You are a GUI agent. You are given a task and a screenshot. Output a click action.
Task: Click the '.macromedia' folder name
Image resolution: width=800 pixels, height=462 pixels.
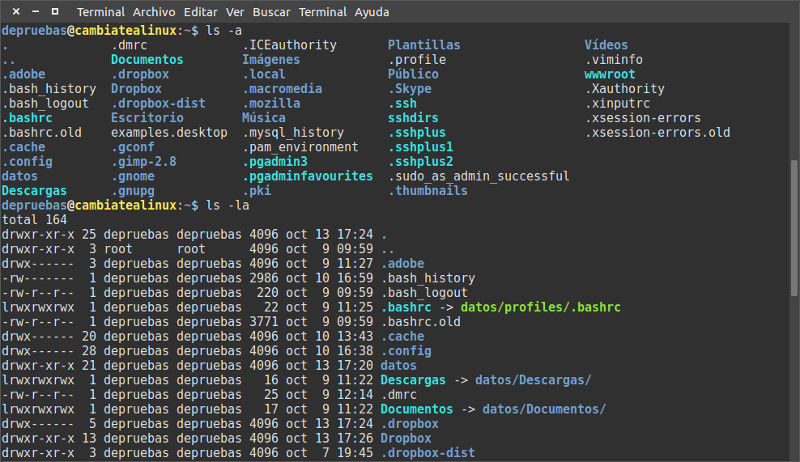tap(282, 89)
